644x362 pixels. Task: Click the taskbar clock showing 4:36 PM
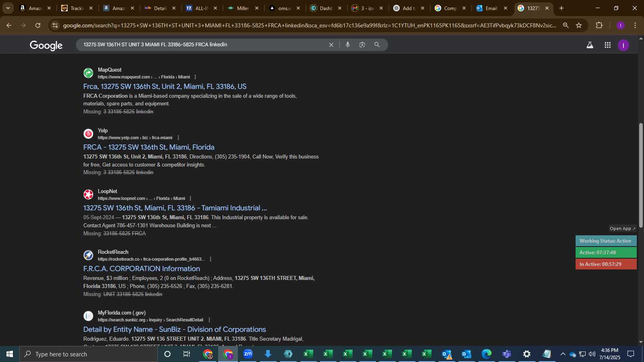(x=609, y=354)
